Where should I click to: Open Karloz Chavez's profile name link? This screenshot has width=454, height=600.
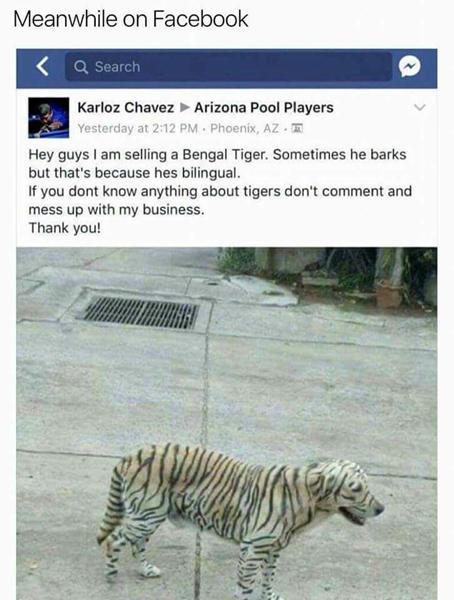126,108
